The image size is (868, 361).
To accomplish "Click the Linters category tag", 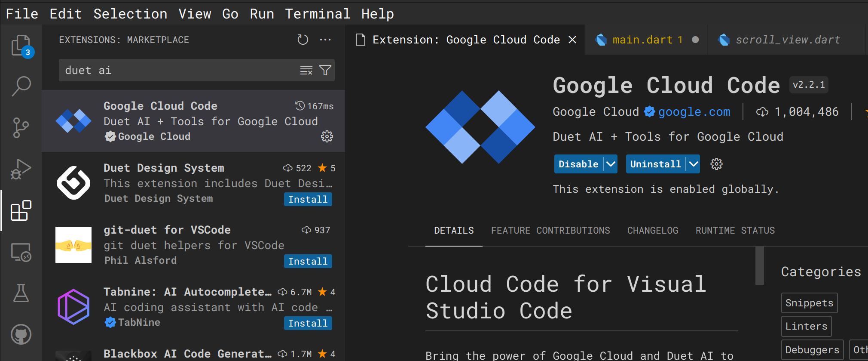I will pyautogui.click(x=806, y=326).
